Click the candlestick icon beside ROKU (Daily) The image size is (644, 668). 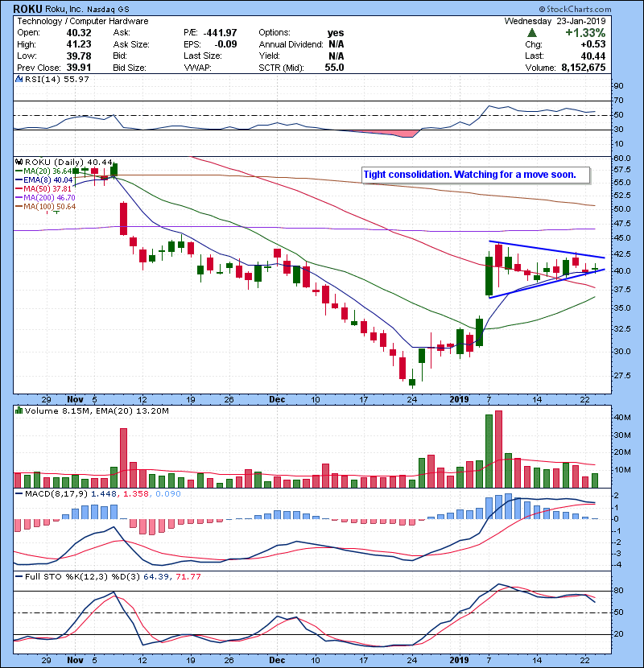[x=19, y=163]
